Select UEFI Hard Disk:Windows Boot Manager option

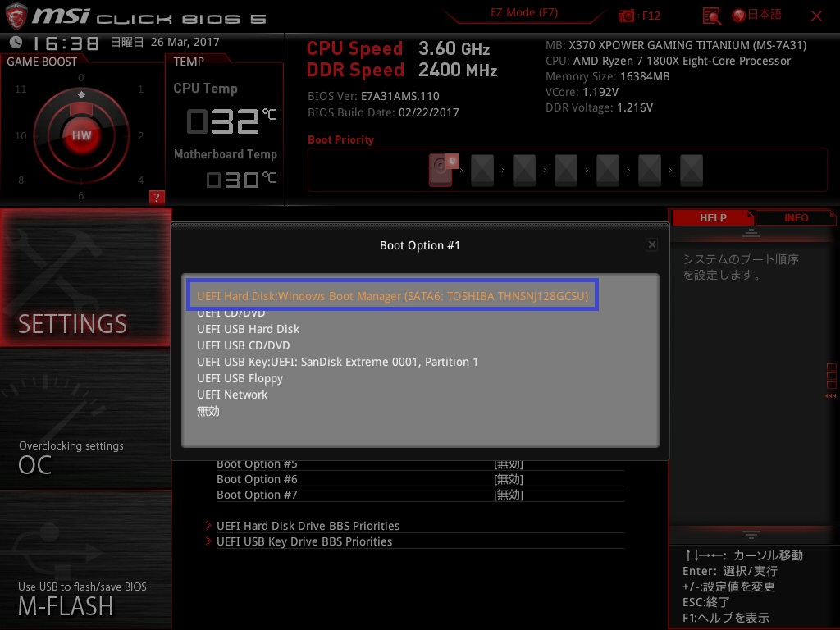pos(392,295)
